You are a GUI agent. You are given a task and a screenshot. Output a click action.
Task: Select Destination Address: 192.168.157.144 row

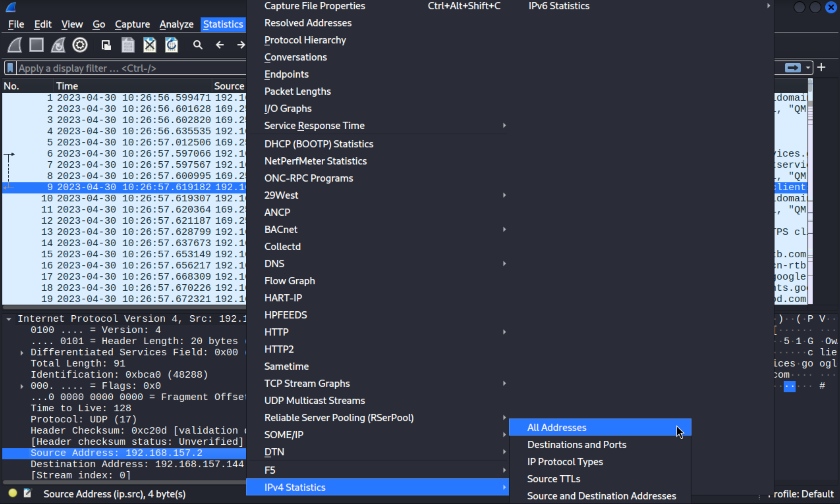(x=125, y=464)
